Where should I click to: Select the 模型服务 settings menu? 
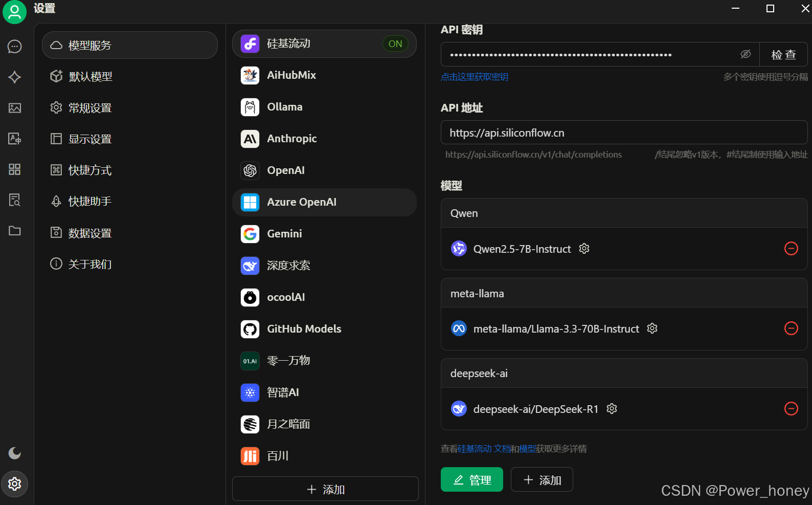130,45
